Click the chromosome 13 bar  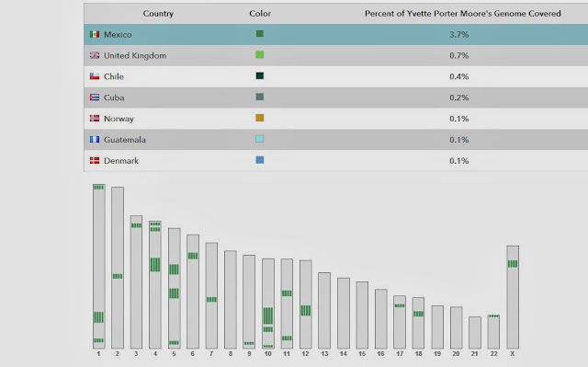(x=324, y=311)
